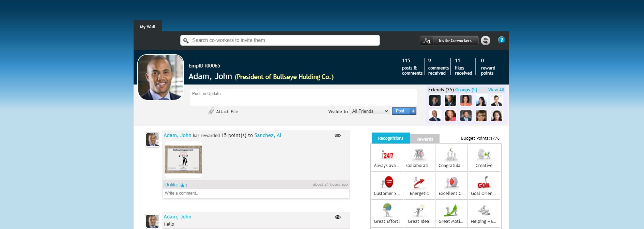This screenshot has height=229, width=644.
Task: Open the Groups (5) tab
Action: (x=466, y=90)
